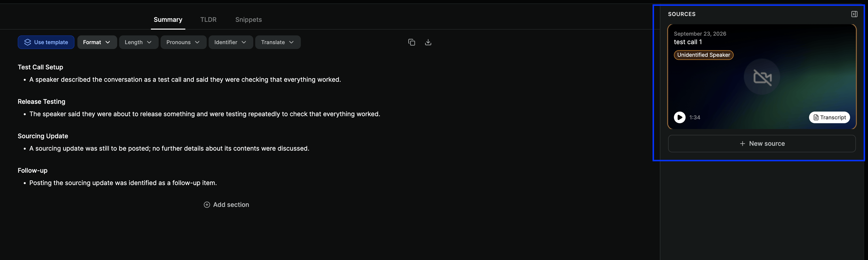This screenshot has height=260, width=868.
Task: Copy the summary to clipboard
Action: tap(411, 42)
